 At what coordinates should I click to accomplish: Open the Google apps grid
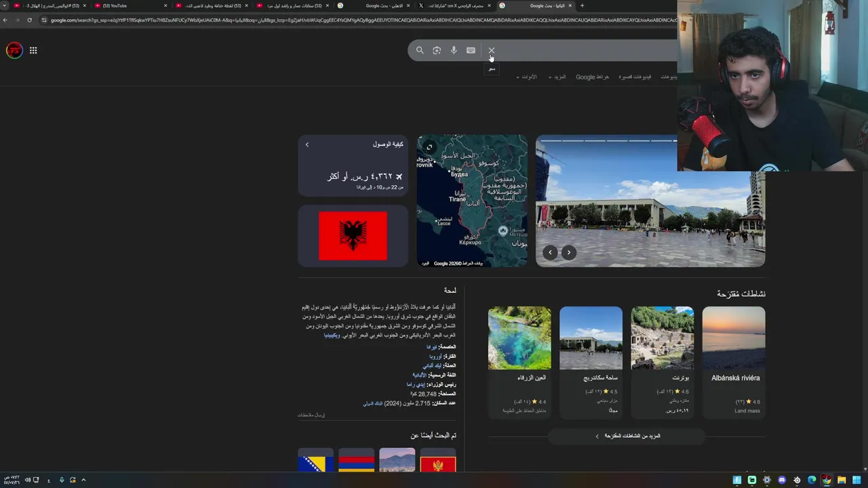point(33,50)
